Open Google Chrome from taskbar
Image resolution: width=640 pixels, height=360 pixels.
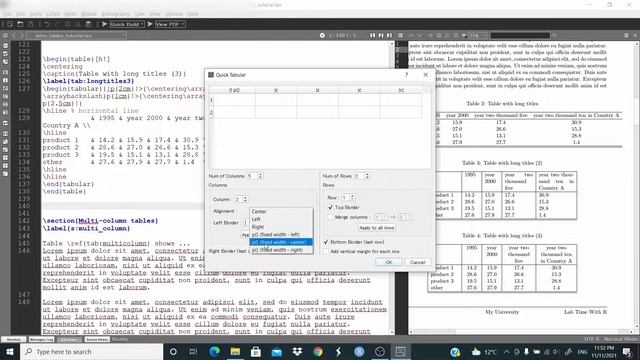[x=318, y=351]
